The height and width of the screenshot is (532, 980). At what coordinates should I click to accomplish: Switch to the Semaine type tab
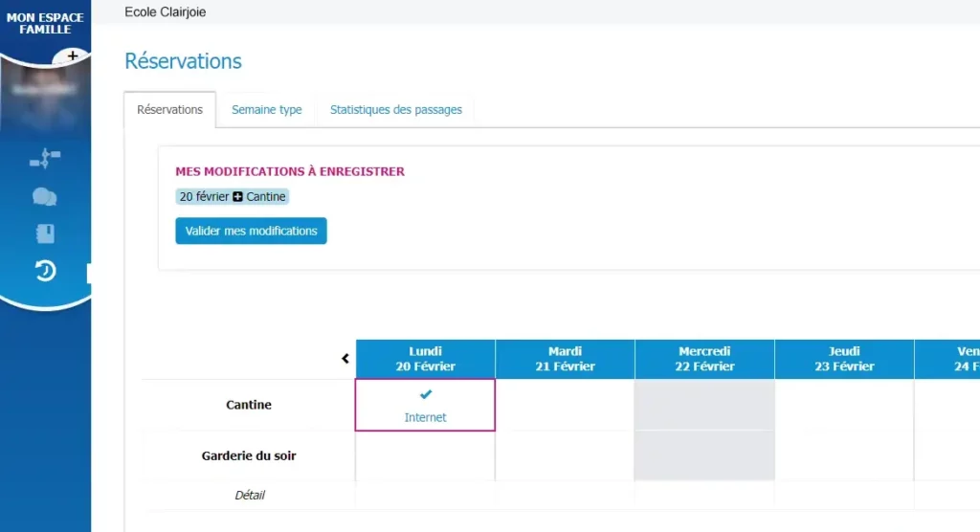(267, 109)
